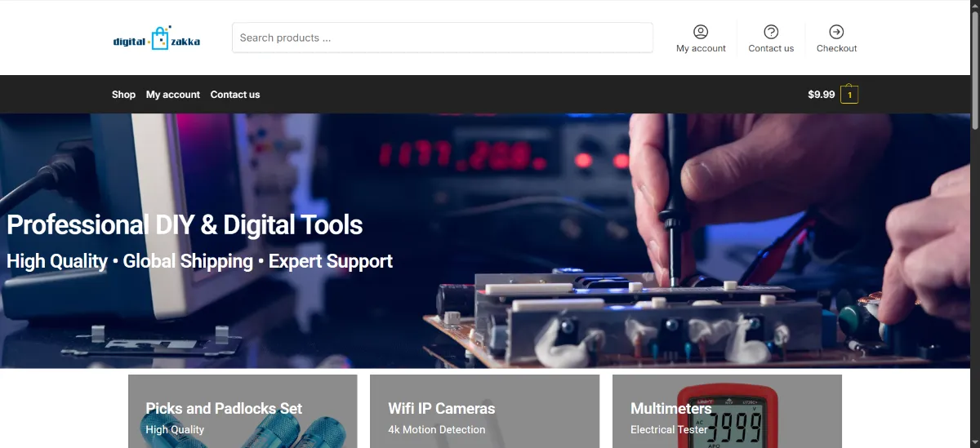
Task: Click '4k Motion Detection' subtitle
Action: [x=437, y=429]
